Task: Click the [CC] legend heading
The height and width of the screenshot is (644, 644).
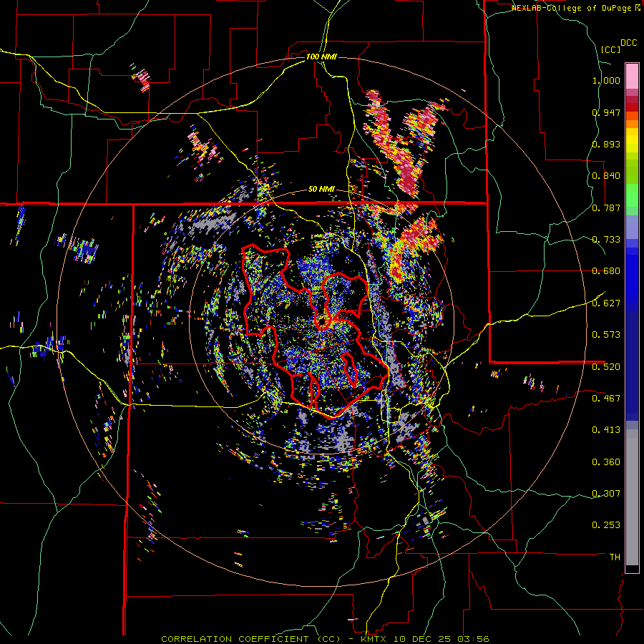Action: (610, 49)
